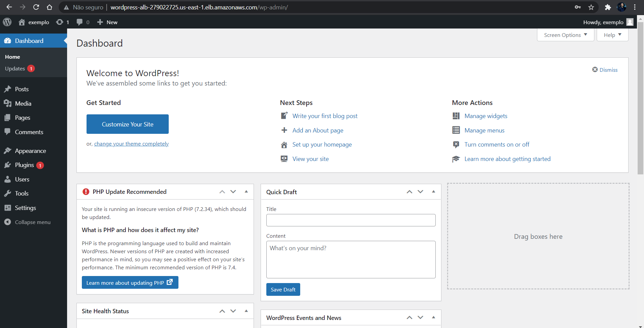
Task: Collapse the Site Health Status panel
Action: pyautogui.click(x=246, y=311)
